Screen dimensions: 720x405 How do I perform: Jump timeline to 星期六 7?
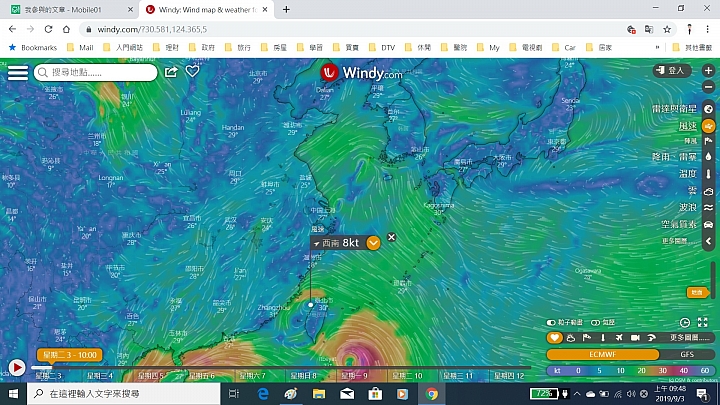pos(253,376)
